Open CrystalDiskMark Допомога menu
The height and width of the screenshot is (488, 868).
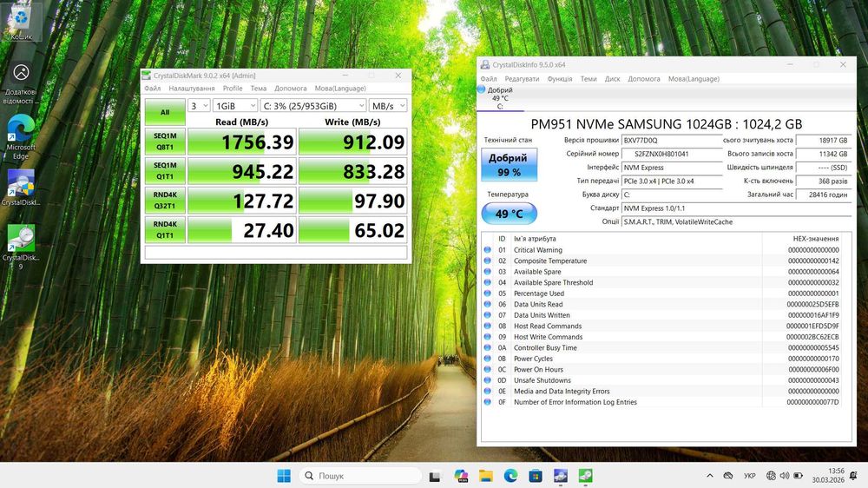[291, 89]
